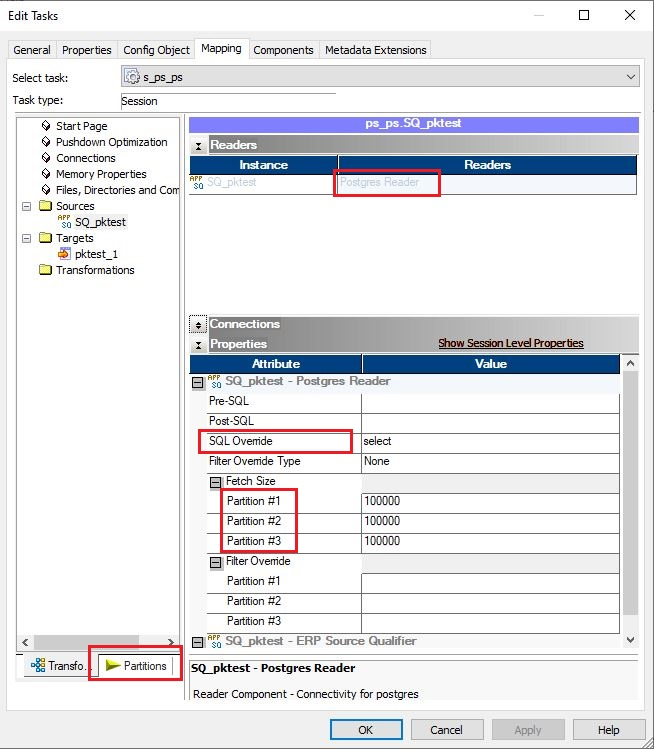Click the OK button
The image size is (654, 749).
click(x=366, y=730)
